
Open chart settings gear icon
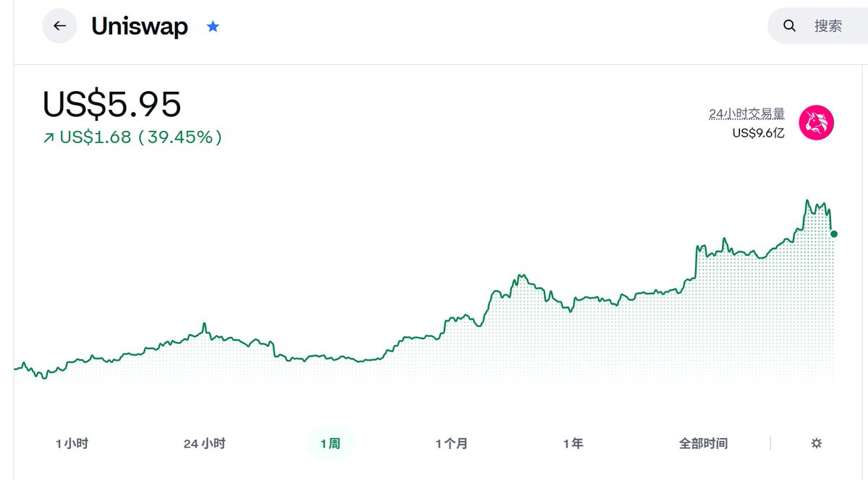[x=817, y=443]
